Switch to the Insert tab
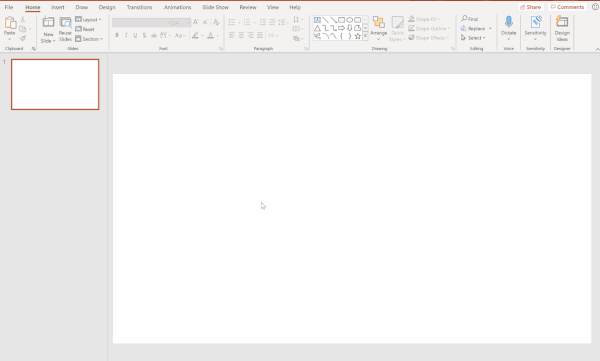 tap(58, 7)
